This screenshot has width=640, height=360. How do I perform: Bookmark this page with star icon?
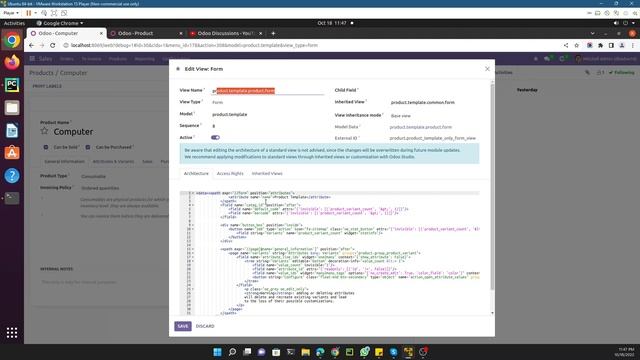pyautogui.click(x=576, y=45)
